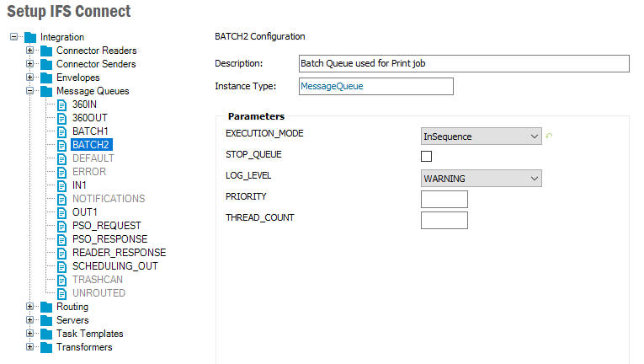Click the Description text field
This screenshot has height=364, width=644.
coord(464,63)
